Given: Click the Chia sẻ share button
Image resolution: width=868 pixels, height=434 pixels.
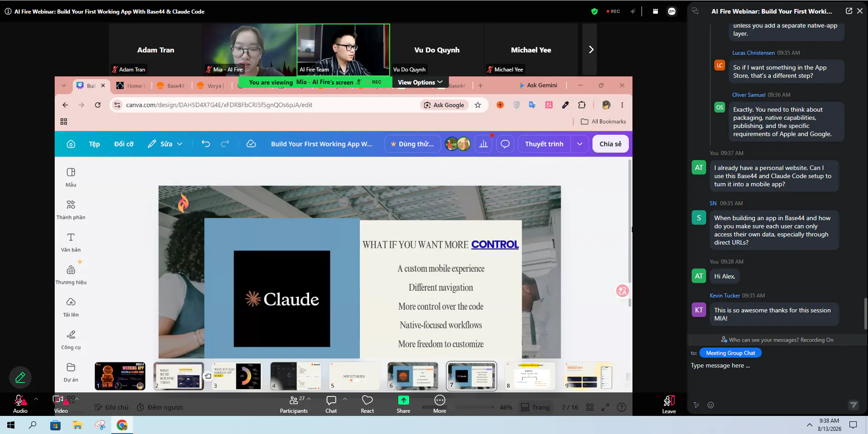Looking at the screenshot, I should 610,144.
